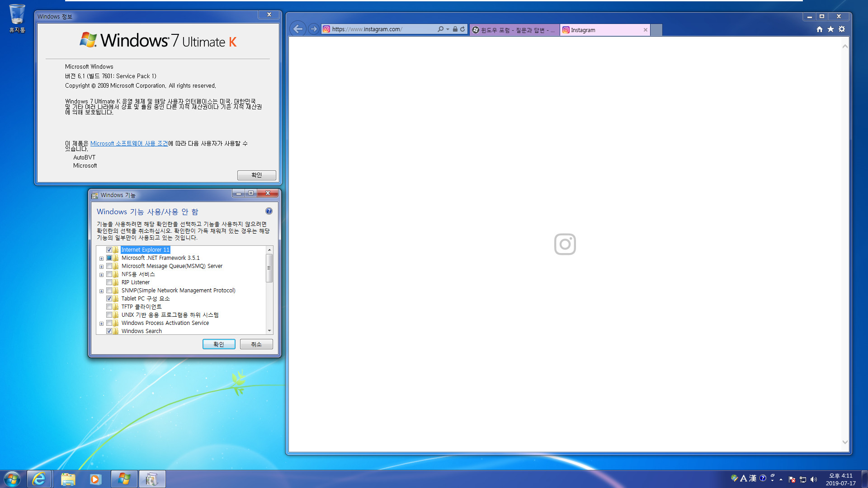Click the taskbar clock
The height and width of the screenshot is (488, 868).
coord(840,479)
